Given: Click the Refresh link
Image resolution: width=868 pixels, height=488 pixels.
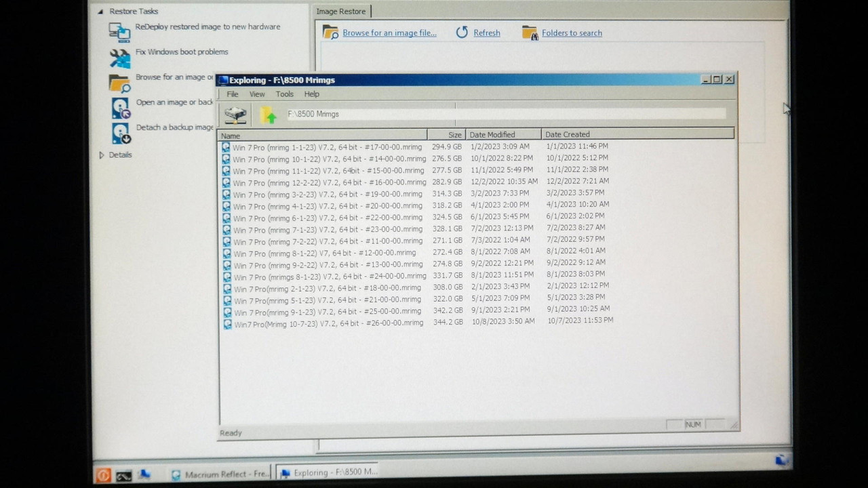Looking at the screenshot, I should (x=487, y=33).
